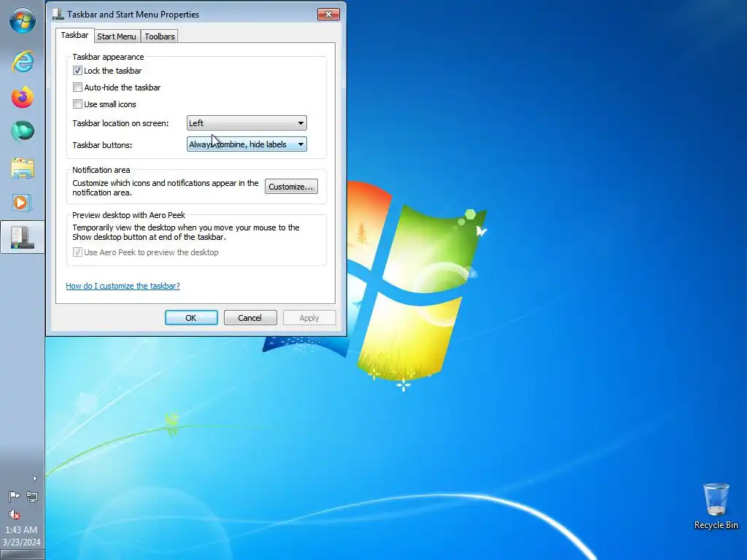Image resolution: width=747 pixels, height=560 pixels.
Task: Click the Notification area group label
Action: pos(101,169)
